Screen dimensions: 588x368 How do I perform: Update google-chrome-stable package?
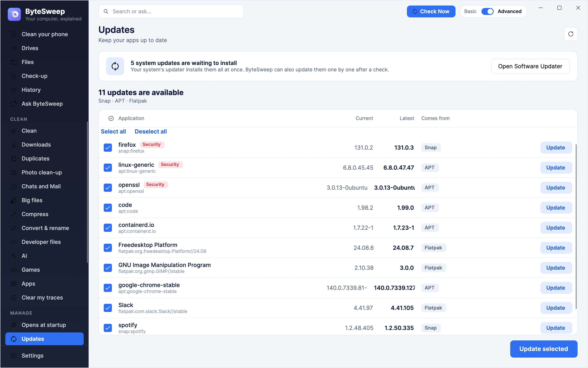tap(556, 288)
